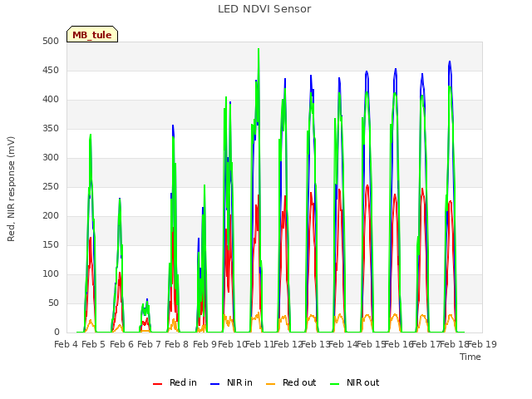The height and width of the screenshot is (399, 532).
Task: Click the Feb 8 x-axis tick label
Action: (176, 344)
